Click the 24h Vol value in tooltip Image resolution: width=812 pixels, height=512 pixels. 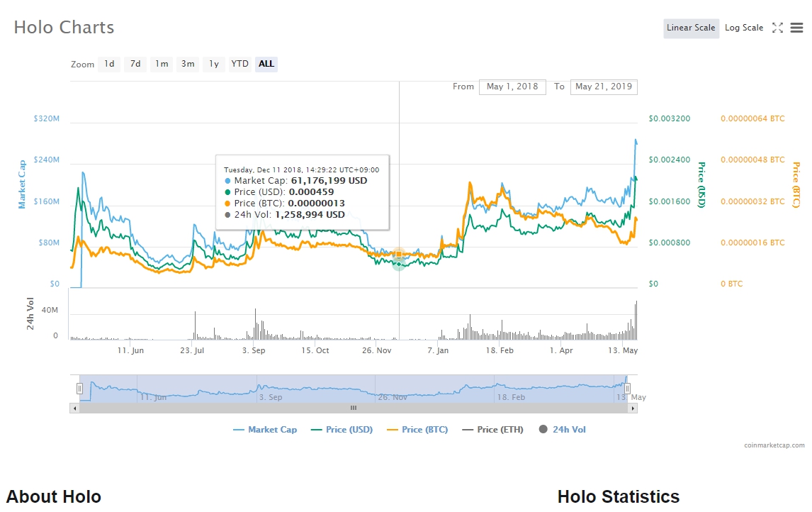[x=310, y=215]
